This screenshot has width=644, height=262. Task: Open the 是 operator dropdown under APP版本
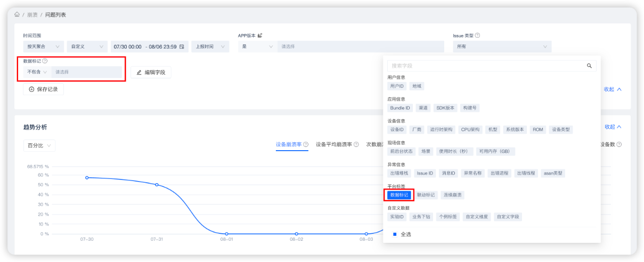pyautogui.click(x=257, y=47)
